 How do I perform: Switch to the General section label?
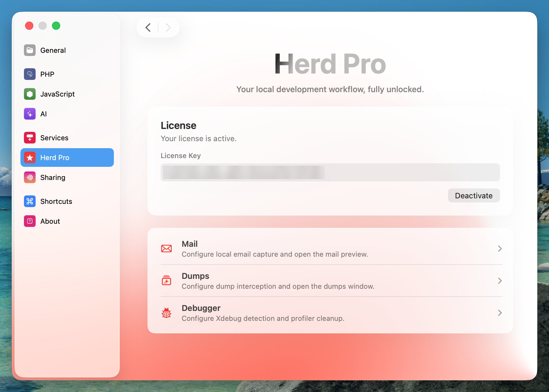(53, 50)
